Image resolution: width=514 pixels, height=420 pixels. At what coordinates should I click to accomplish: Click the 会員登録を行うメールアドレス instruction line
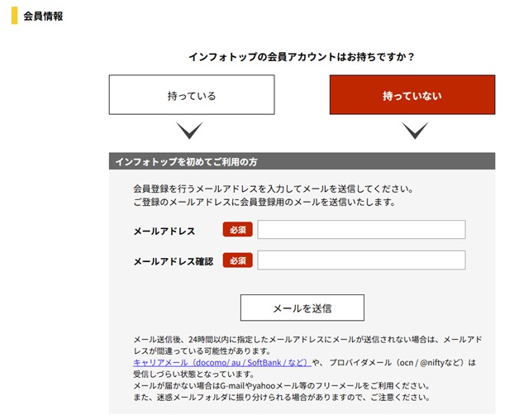click(273, 189)
